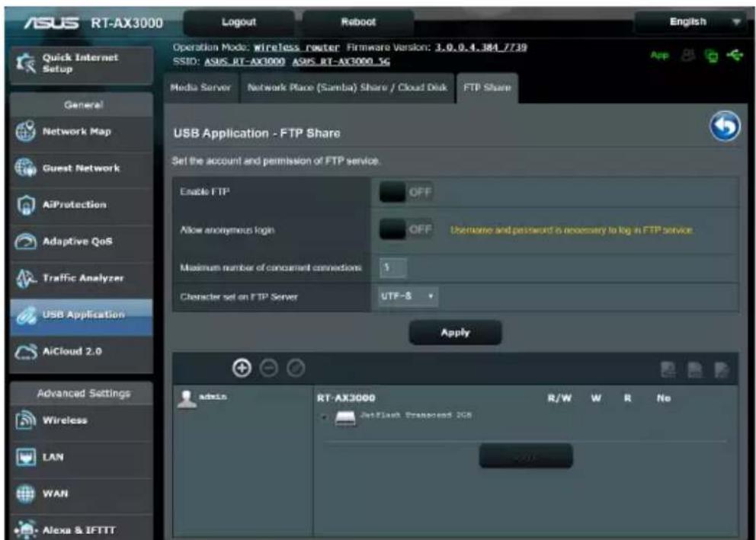Switch to Network Place (Samba) Share tab
This screenshot has height=540, width=756.
pos(348,88)
